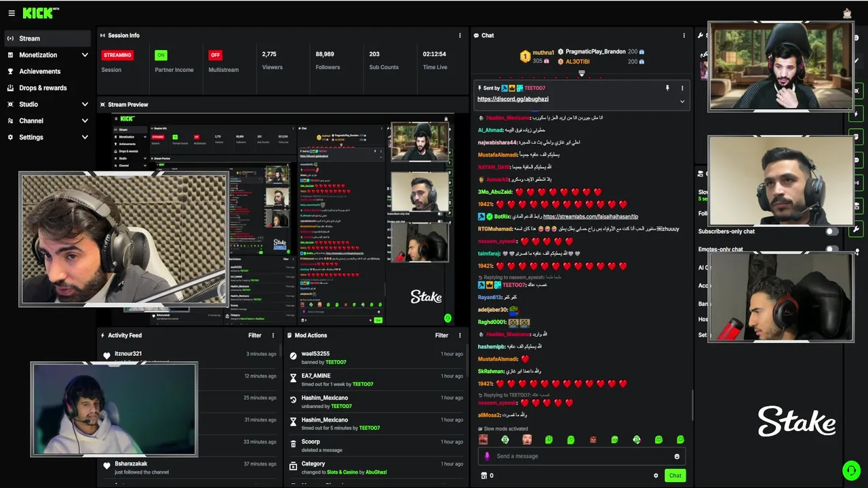The height and width of the screenshot is (488, 868).
Task: Click username aliMosa2 in chat
Action: tap(489, 415)
